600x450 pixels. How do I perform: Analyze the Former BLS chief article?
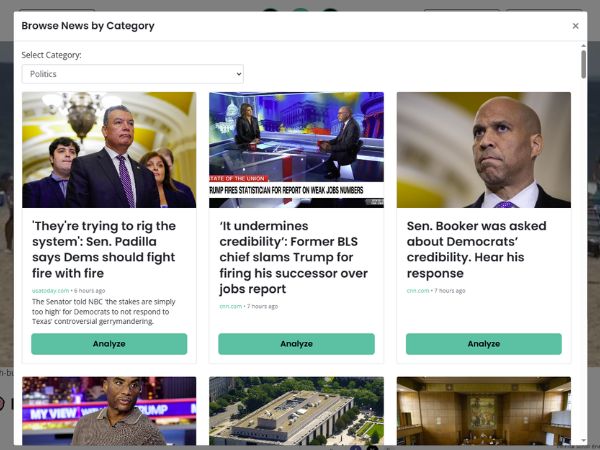point(296,344)
